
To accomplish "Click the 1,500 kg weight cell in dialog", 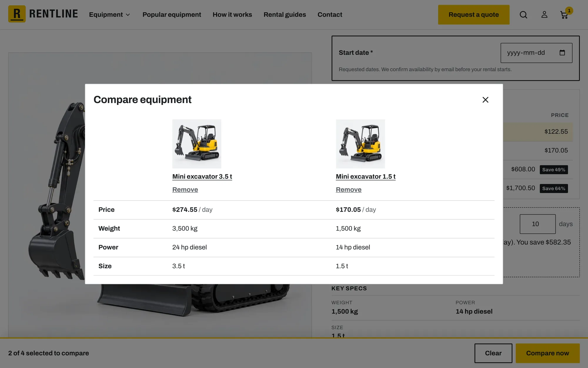I will point(348,228).
